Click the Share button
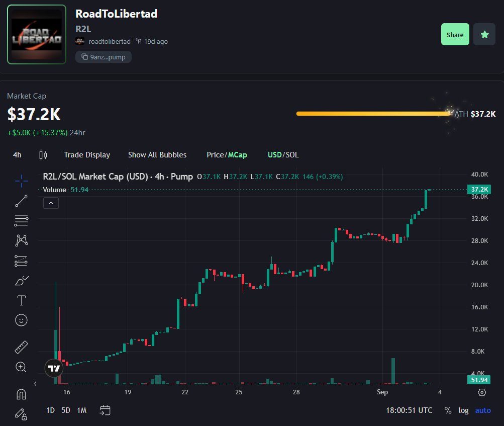Screen dimensions: 504x426 point(455,34)
